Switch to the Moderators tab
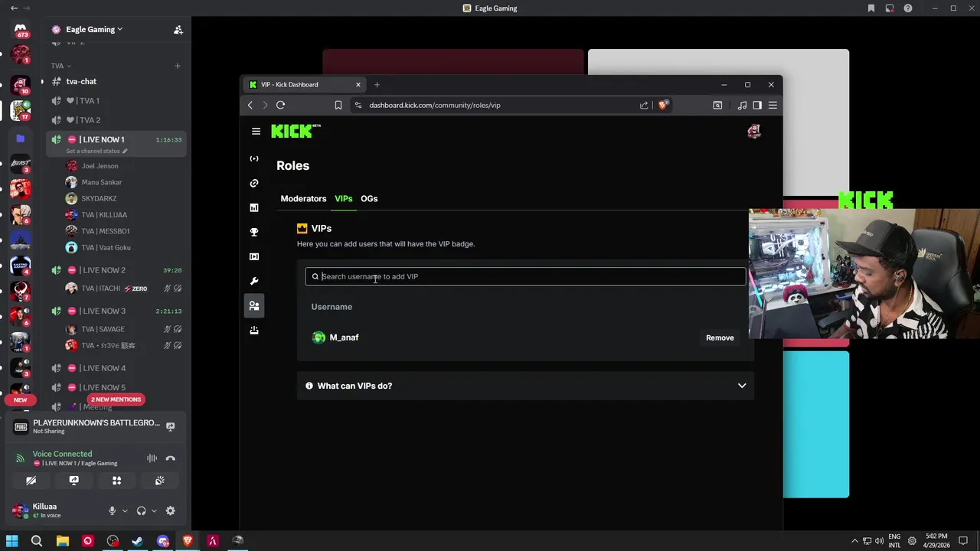The image size is (980, 551). (303, 198)
